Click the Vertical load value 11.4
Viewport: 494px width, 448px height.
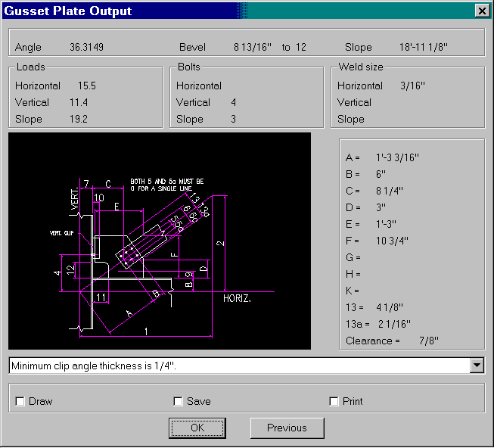pos(79,102)
